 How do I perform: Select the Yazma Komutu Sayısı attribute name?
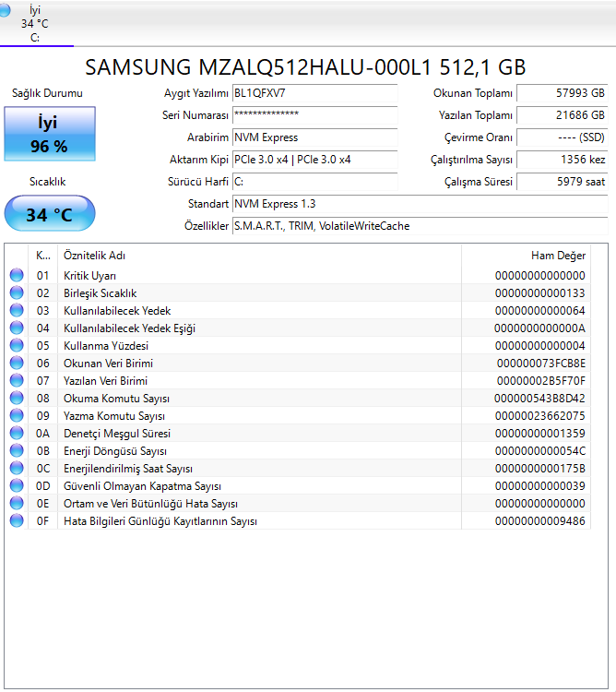(x=114, y=416)
